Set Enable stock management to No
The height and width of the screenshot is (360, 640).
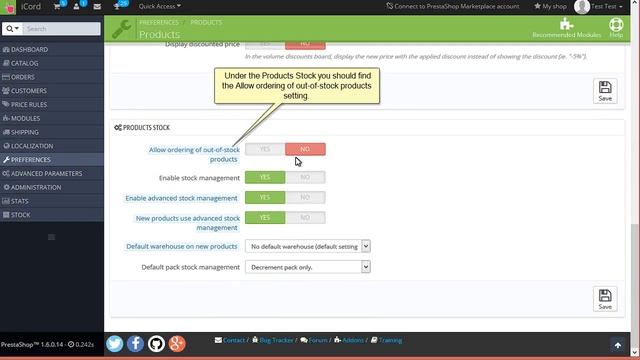(305, 177)
